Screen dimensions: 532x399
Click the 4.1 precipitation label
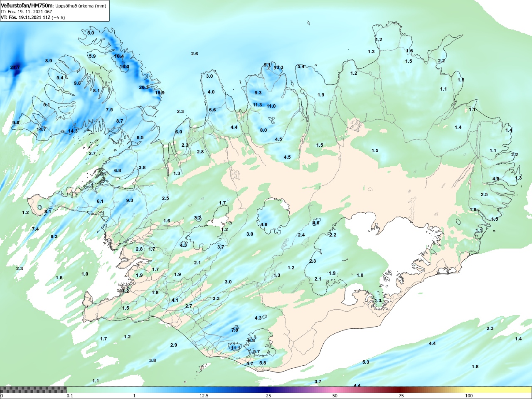[x=175, y=300]
